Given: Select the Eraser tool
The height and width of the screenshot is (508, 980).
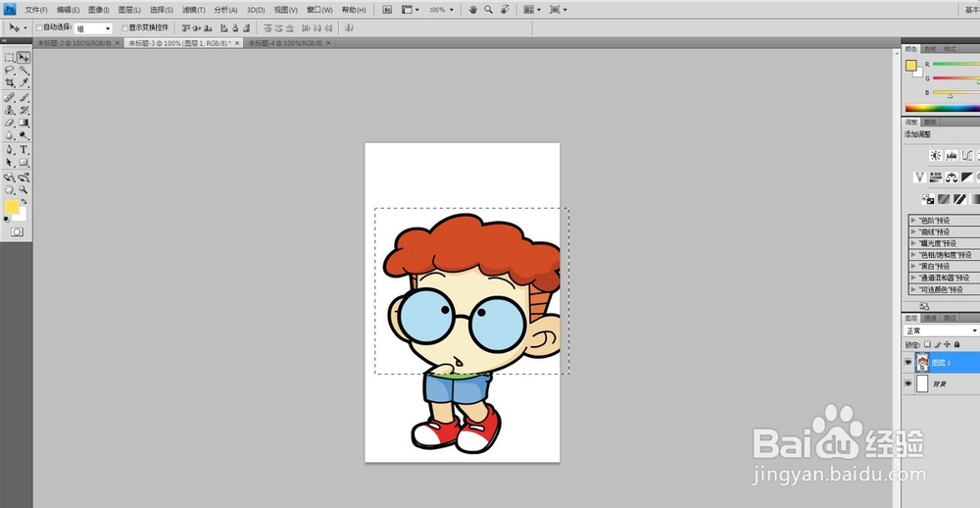Looking at the screenshot, I should point(10,123).
